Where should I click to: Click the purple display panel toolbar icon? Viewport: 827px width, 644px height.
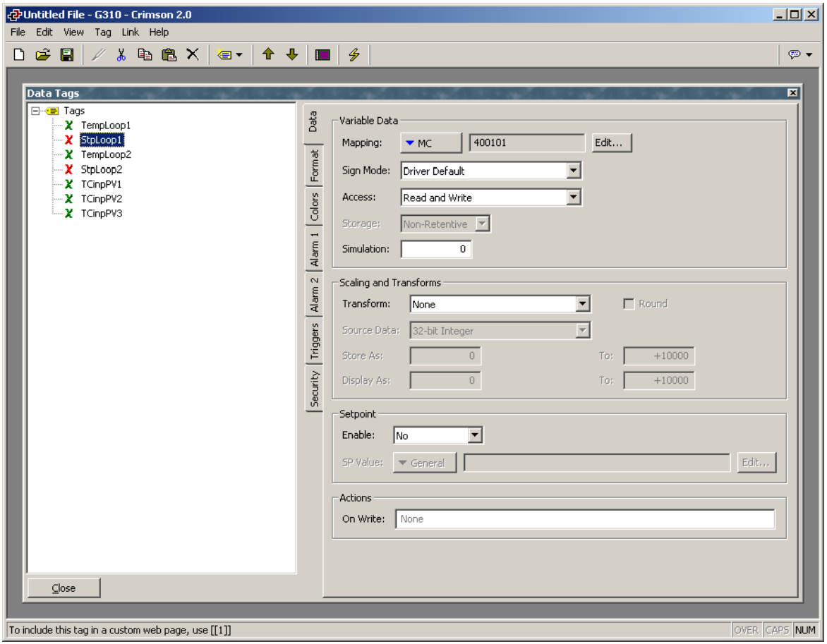tap(322, 54)
